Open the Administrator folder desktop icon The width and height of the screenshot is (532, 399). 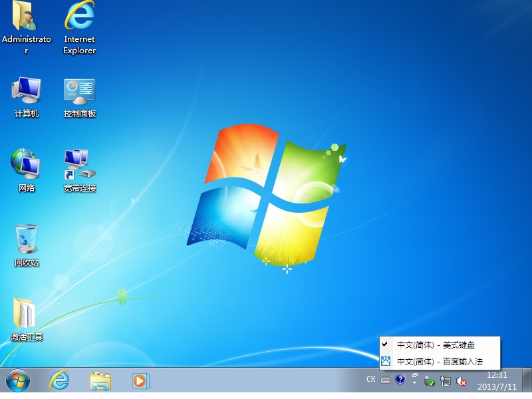click(x=26, y=27)
